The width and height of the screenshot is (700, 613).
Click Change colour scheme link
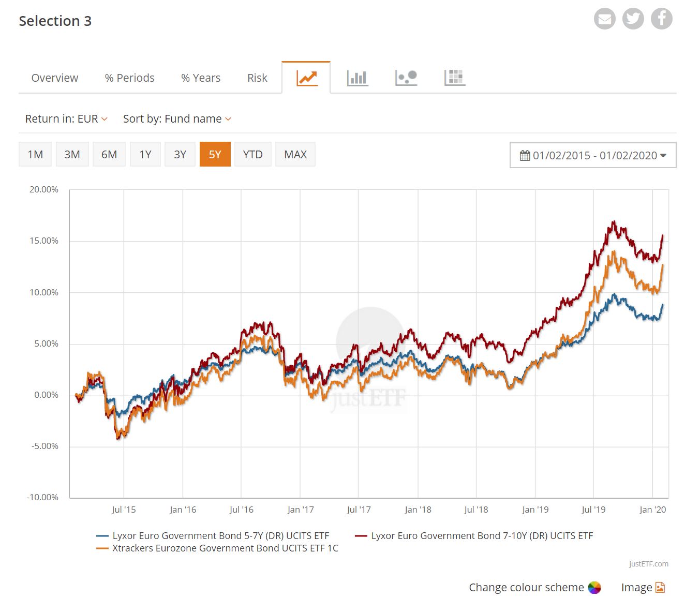(x=526, y=588)
